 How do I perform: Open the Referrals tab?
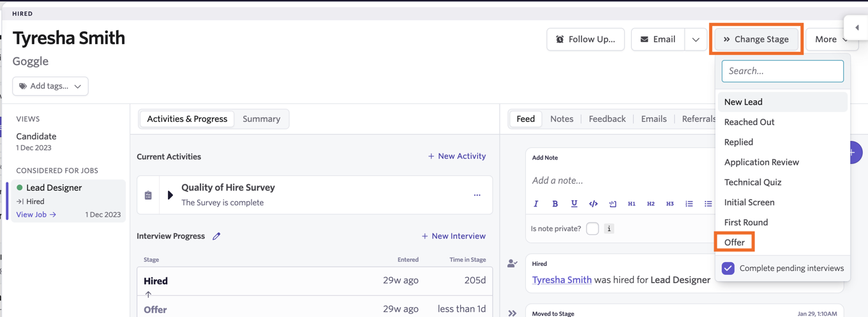[699, 119]
